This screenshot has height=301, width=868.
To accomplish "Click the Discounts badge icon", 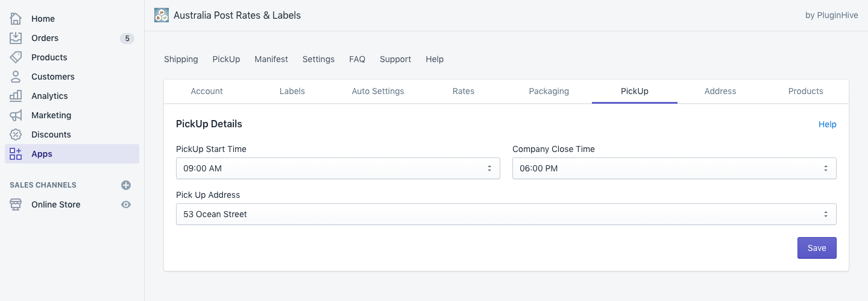I will click(x=16, y=135).
